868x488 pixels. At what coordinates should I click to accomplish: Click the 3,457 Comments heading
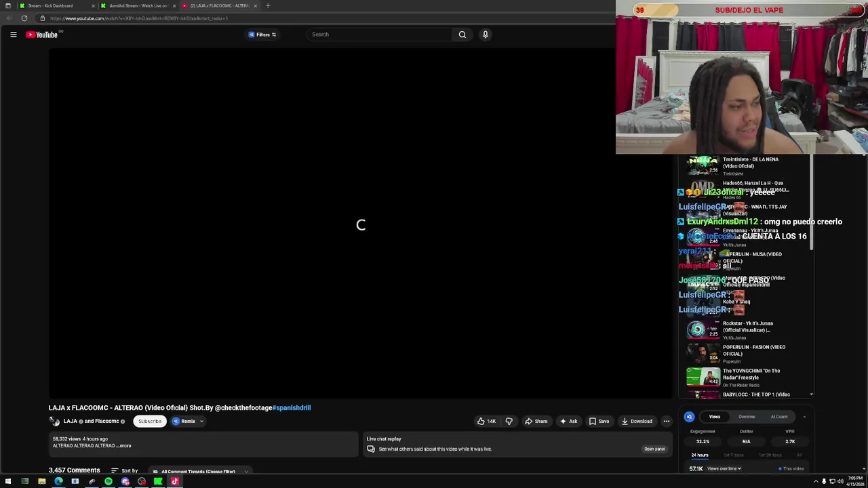74,470
